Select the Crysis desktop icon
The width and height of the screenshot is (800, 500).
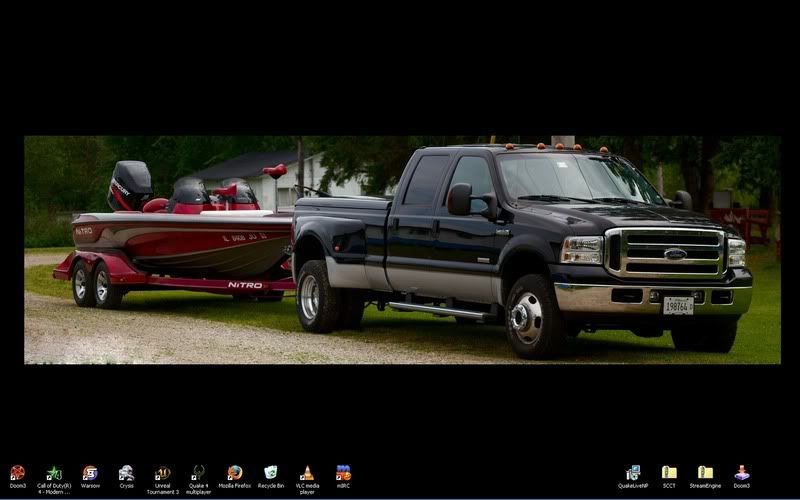pos(126,473)
